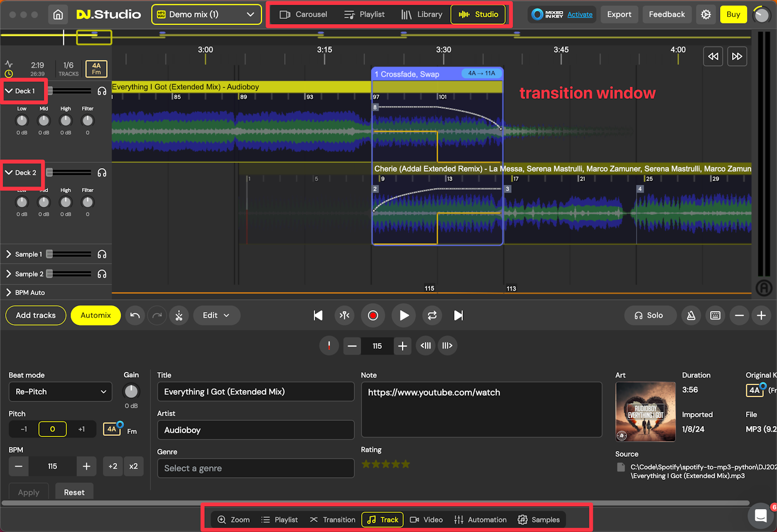Toggle Sample 2 headphone cue
The height and width of the screenshot is (532, 777).
click(x=102, y=274)
